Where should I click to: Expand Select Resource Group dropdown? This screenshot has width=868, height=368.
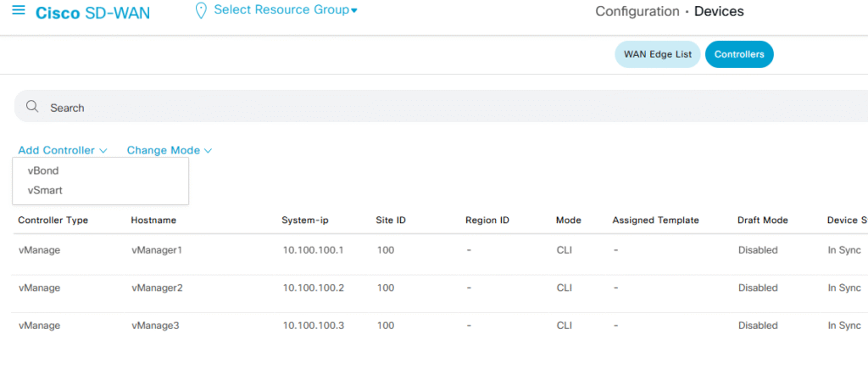point(286,10)
